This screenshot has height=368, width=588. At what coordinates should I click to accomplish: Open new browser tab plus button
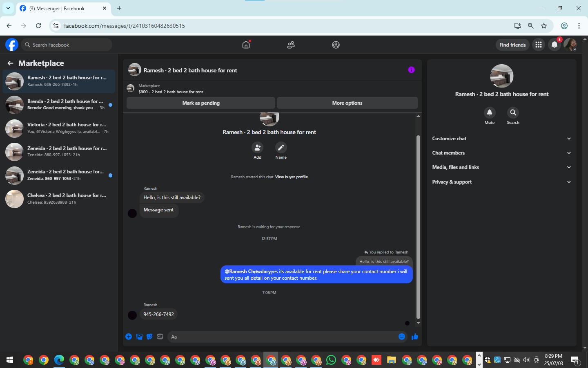pyautogui.click(x=119, y=8)
